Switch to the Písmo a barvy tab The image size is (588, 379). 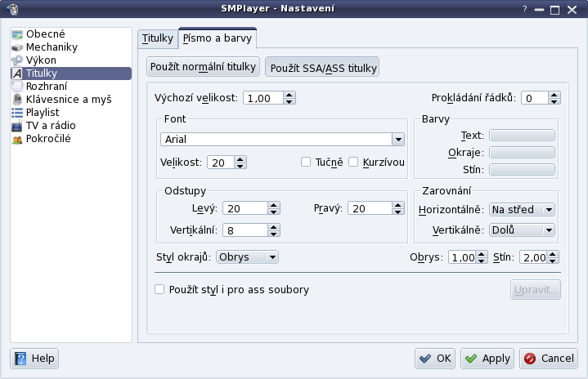click(x=218, y=38)
